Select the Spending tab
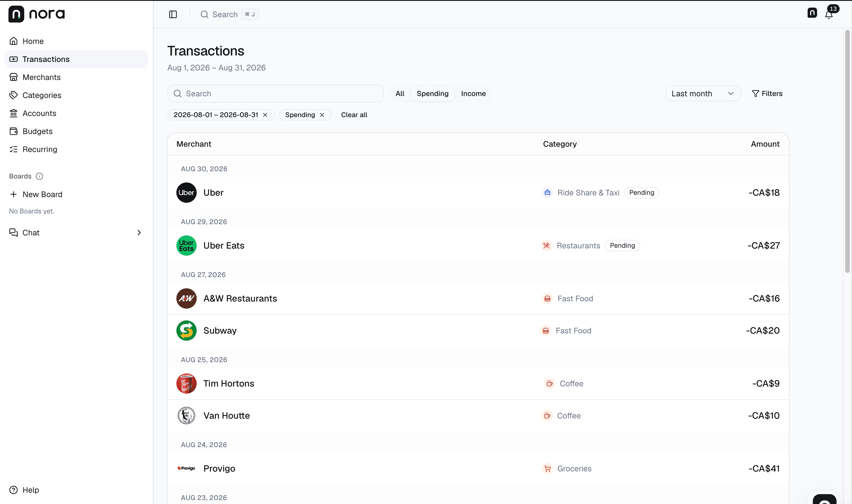Image resolution: width=852 pixels, height=504 pixels. tap(432, 93)
